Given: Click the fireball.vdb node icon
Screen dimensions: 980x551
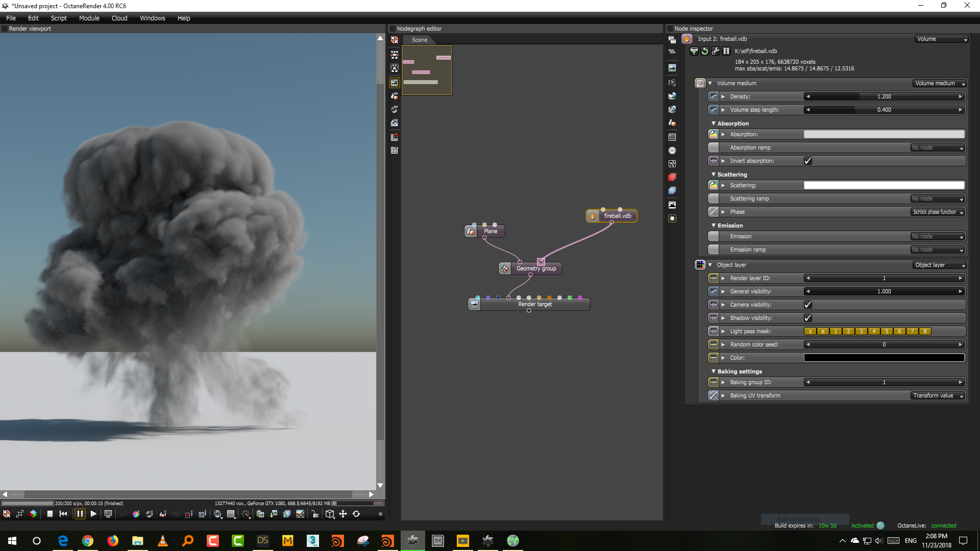Looking at the screenshot, I should pyautogui.click(x=593, y=216).
